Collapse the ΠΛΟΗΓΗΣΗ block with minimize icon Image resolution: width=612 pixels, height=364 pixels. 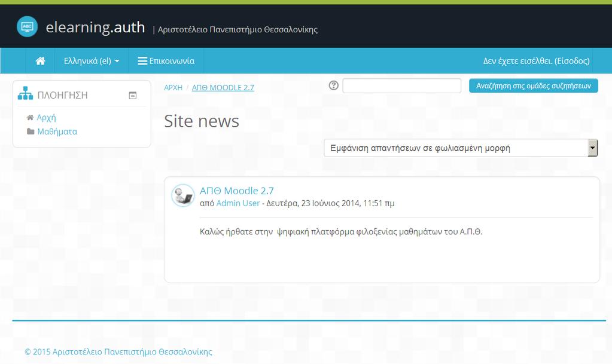tap(133, 96)
